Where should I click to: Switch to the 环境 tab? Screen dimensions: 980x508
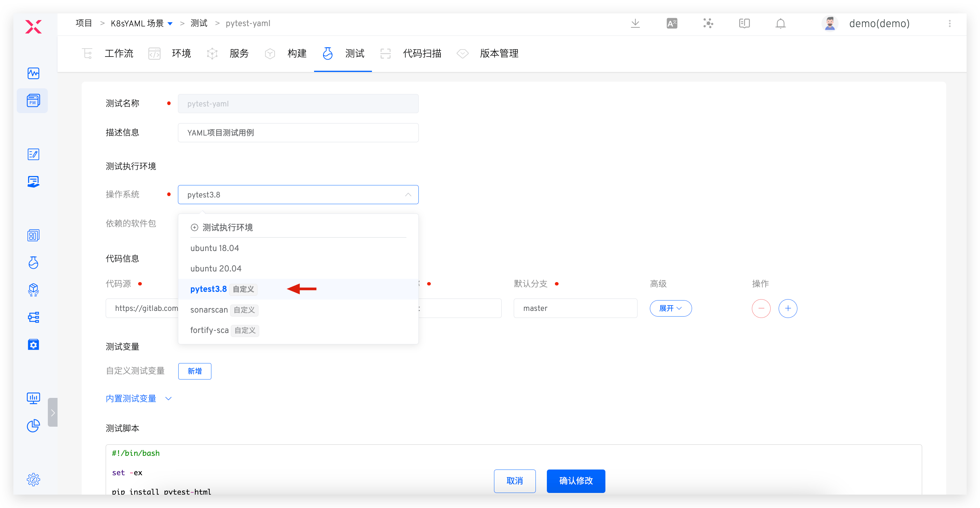[x=170, y=53]
